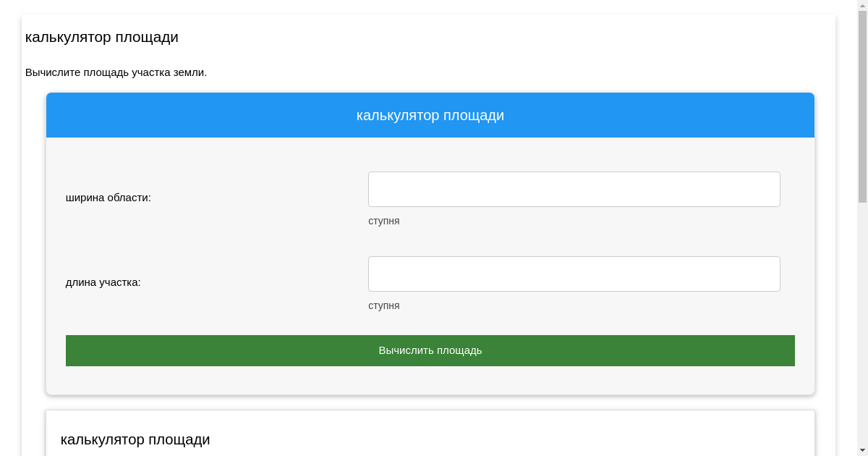Click the top page heading калькулятор площади
This screenshot has height=456, width=868.
pyautogui.click(x=102, y=37)
